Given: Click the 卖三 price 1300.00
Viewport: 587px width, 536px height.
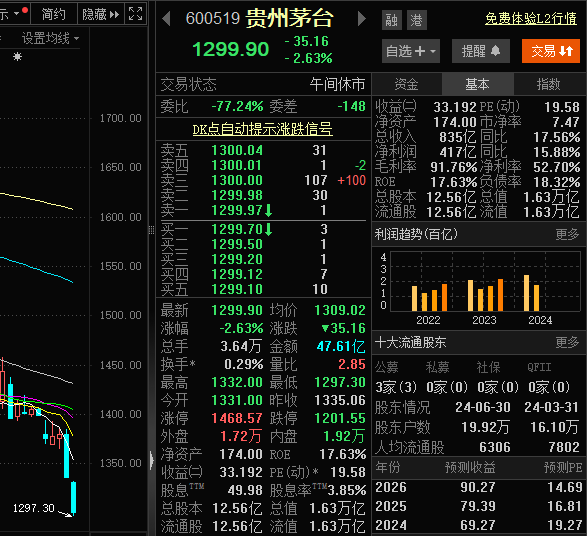Looking at the screenshot, I should [x=237, y=180].
